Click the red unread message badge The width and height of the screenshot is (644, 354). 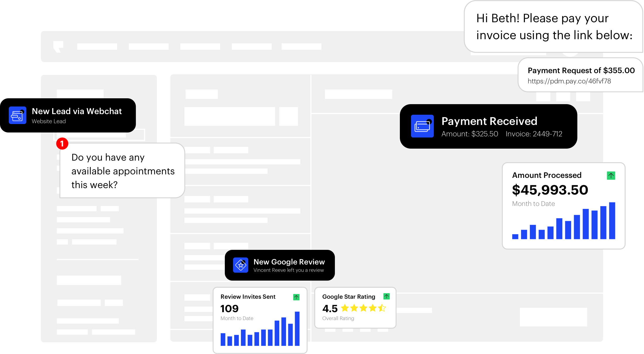click(x=62, y=144)
